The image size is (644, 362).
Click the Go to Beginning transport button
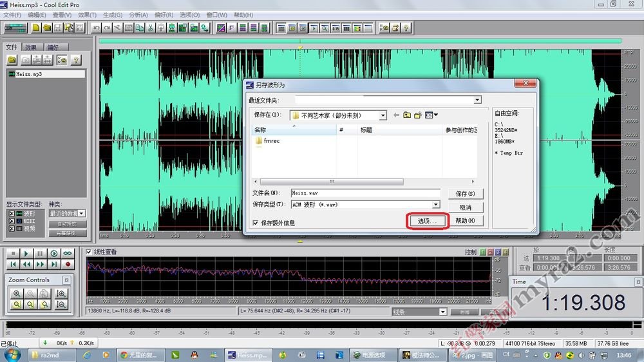(13, 264)
